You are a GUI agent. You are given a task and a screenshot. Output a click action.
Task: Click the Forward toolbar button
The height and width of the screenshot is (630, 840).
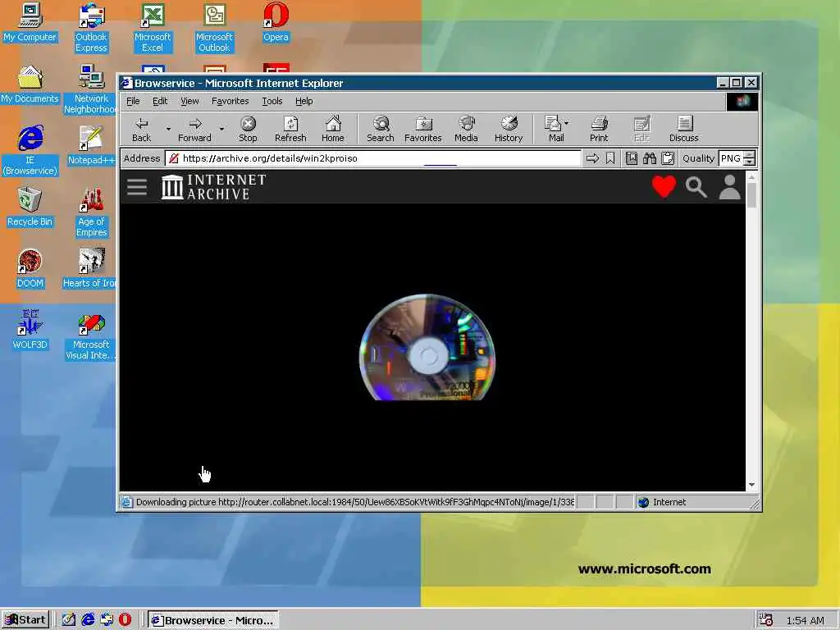(x=194, y=129)
